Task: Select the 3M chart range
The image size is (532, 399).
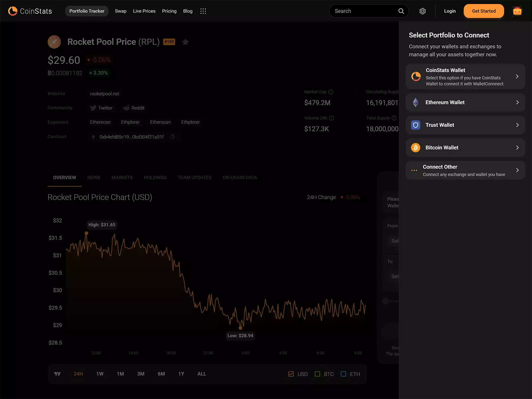Action: click(x=141, y=374)
